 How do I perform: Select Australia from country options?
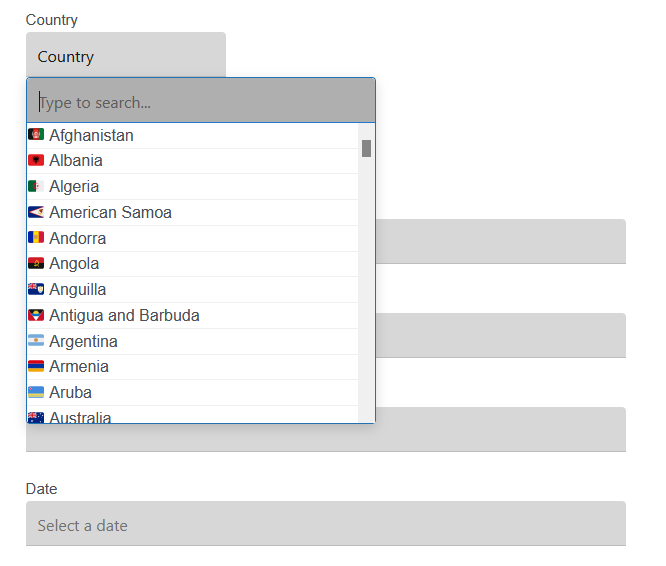80,417
